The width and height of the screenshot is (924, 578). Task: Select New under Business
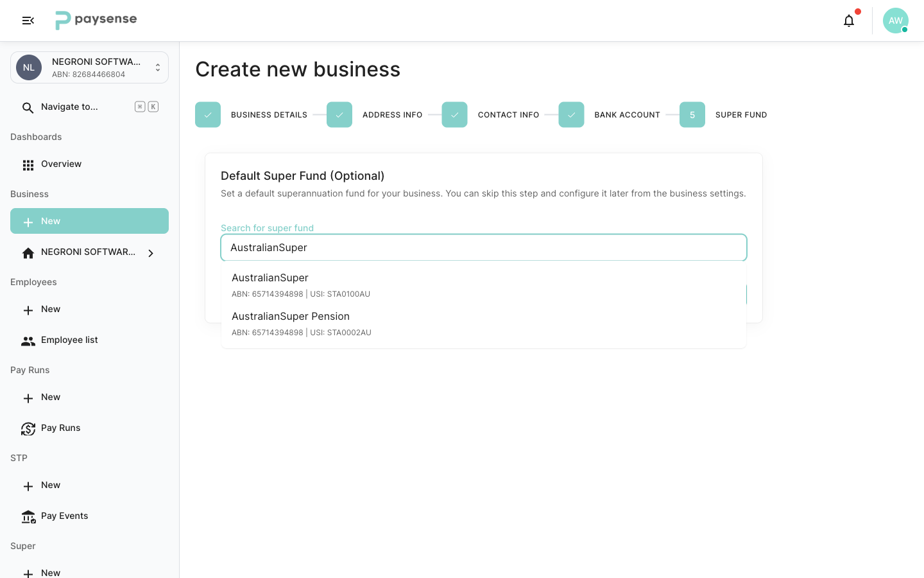[89, 221]
